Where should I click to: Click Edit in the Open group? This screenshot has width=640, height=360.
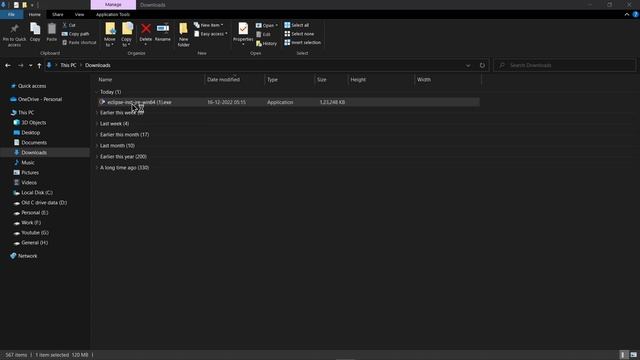pyautogui.click(x=263, y=34)
